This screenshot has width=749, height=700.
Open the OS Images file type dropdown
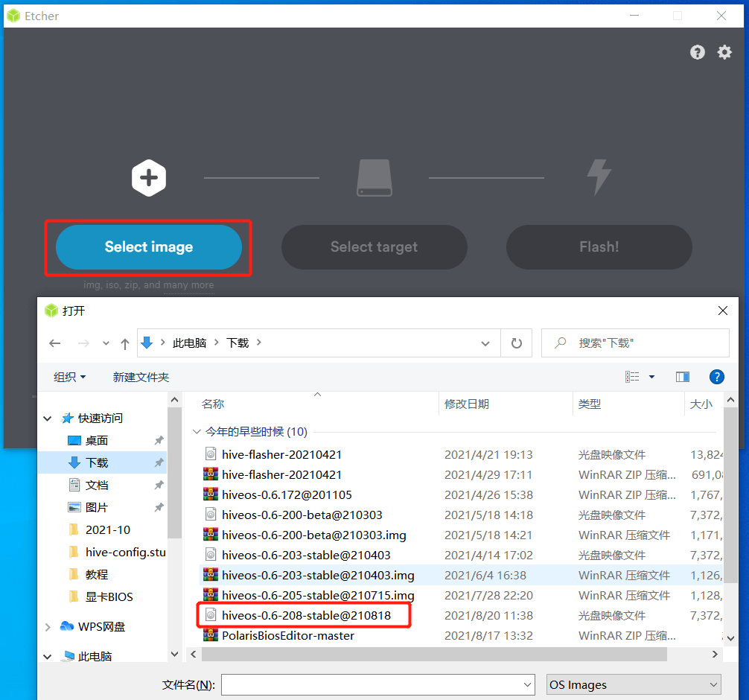tap(633, 684)
